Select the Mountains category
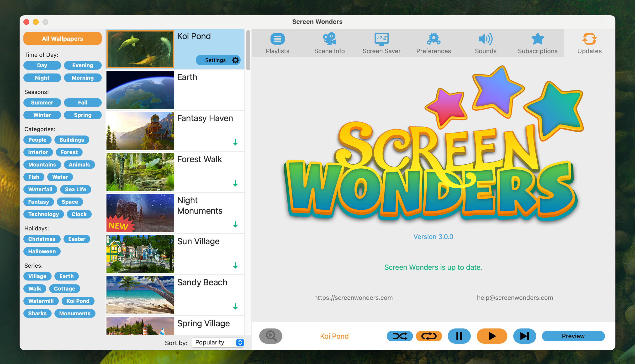The image size is (635, 364). 42,165
